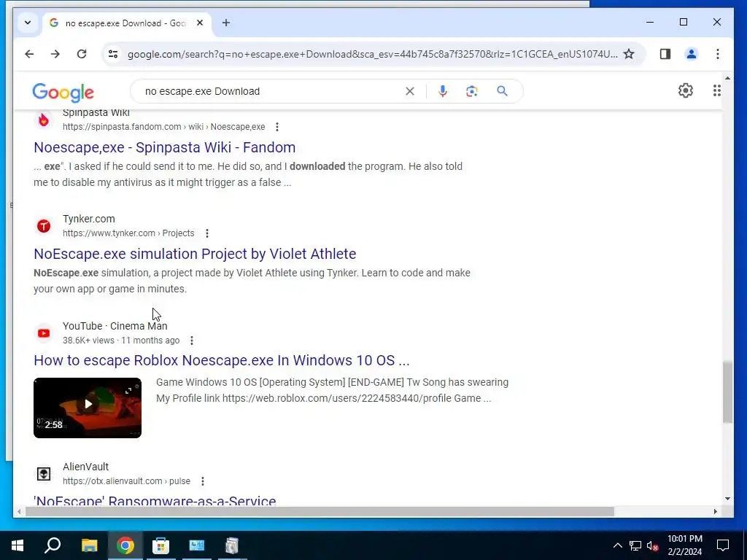The image size is (747, 560).
Task: Go forward with the arrow button
Action: tap(55, 54)
